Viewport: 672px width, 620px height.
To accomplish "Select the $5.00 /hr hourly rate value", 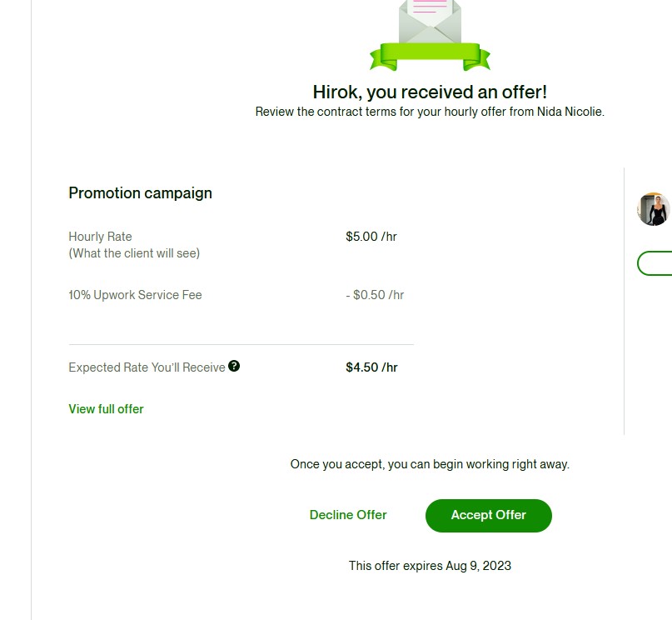I will (x=371, y=237).
